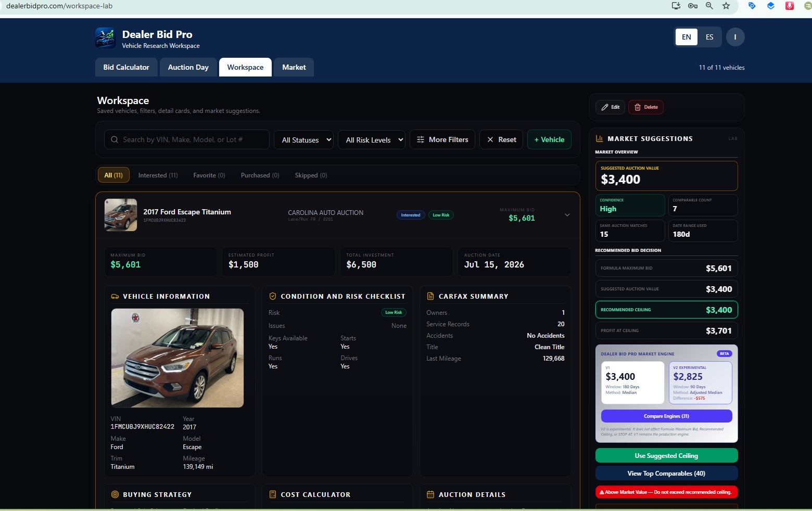Open the large Ford Escape vehicle photo
Image resolution: width=812 pixels, height=511 pixels.
(x=177, y=358)
